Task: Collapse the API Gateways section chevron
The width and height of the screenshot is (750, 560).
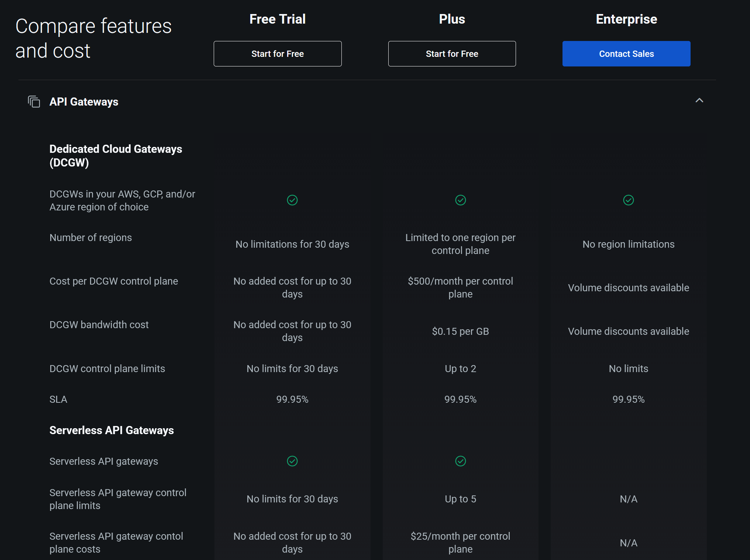Action: point(699,100)
